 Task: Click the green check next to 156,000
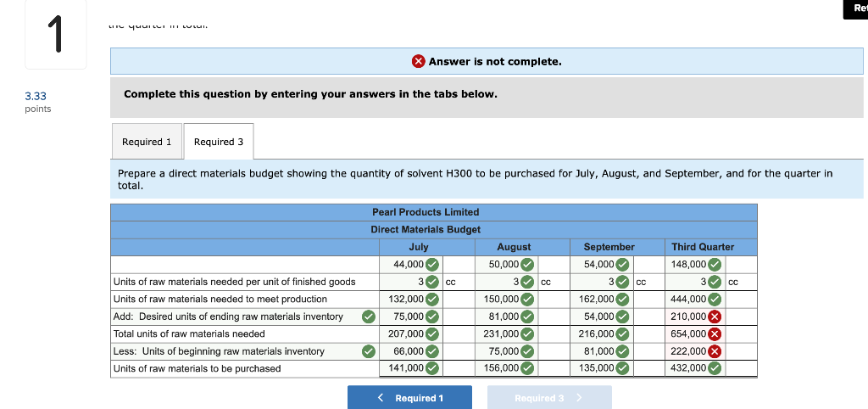coord(528,368)
